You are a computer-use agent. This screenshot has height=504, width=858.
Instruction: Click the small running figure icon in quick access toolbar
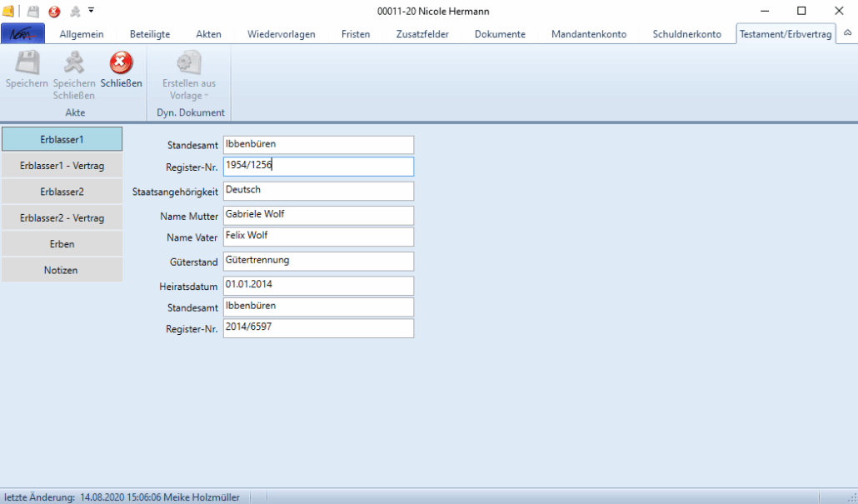tap(76, 12)
